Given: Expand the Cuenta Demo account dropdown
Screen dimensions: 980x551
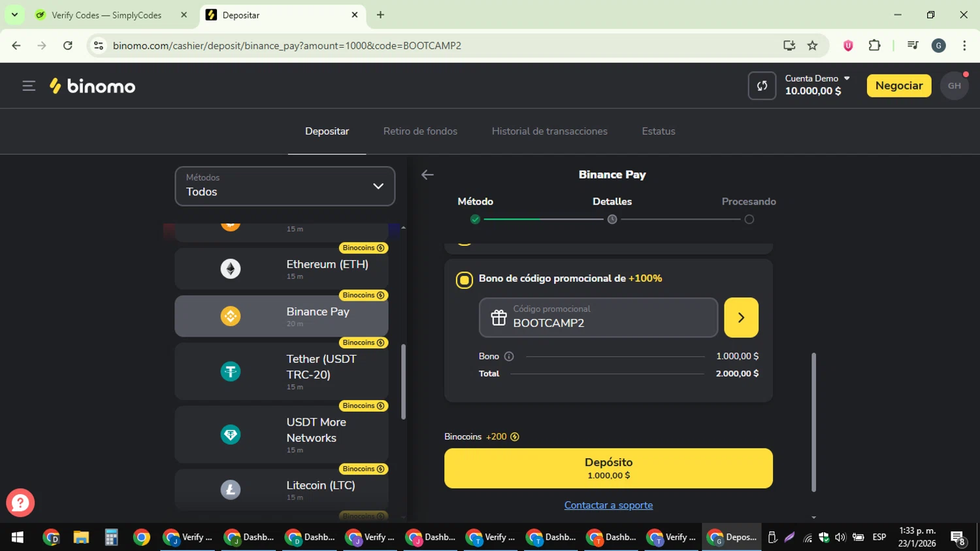Looking at the screenshot, I should (x=817, y=85).
